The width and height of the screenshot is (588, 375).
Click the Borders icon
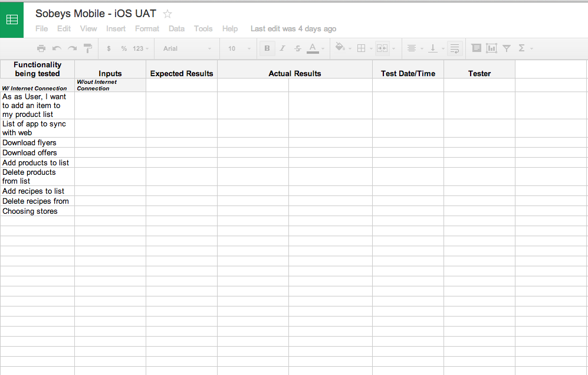(x=361, y=48)
